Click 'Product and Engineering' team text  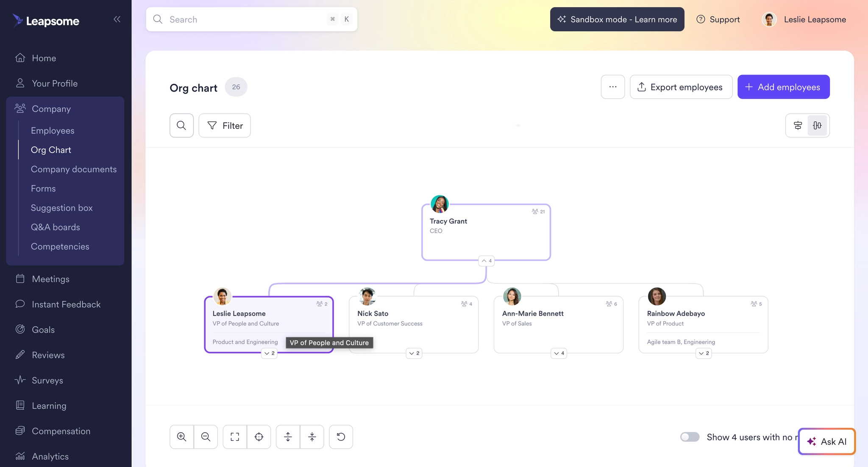245,342
